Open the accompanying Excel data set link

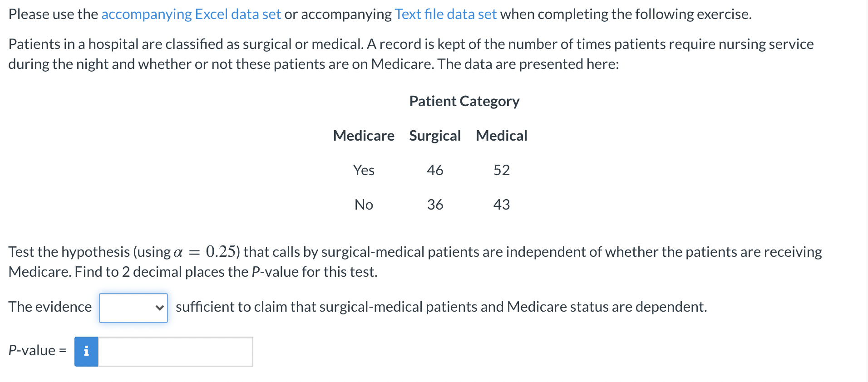point(191,14)
